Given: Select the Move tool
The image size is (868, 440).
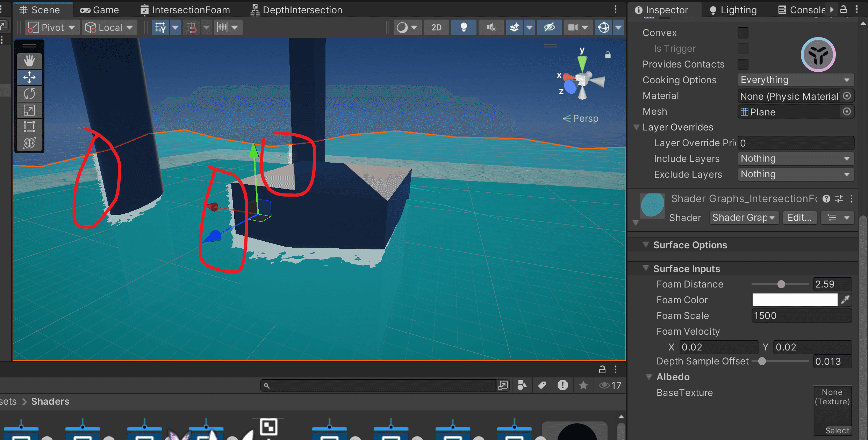Looking at the screenshot, I should [29, 77].
